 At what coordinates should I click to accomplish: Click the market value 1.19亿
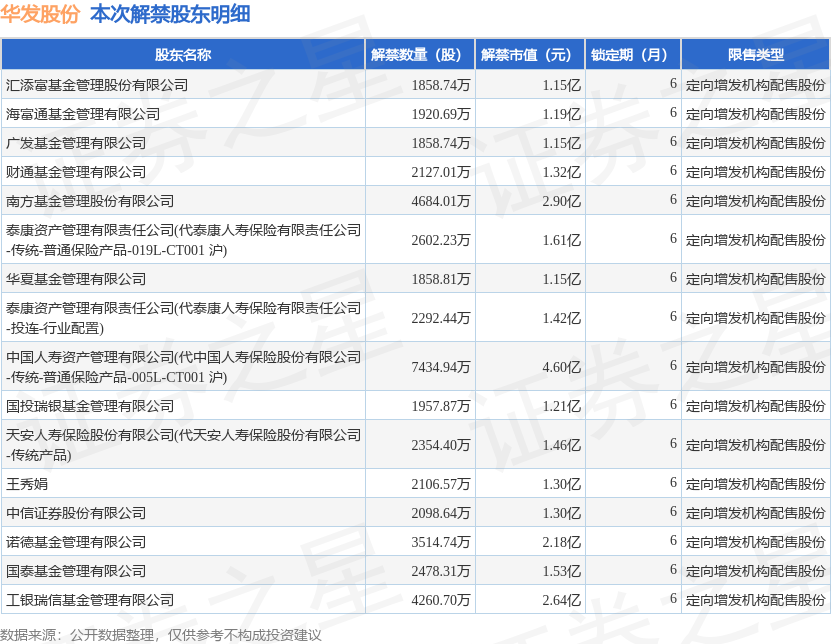coord(562,114)
